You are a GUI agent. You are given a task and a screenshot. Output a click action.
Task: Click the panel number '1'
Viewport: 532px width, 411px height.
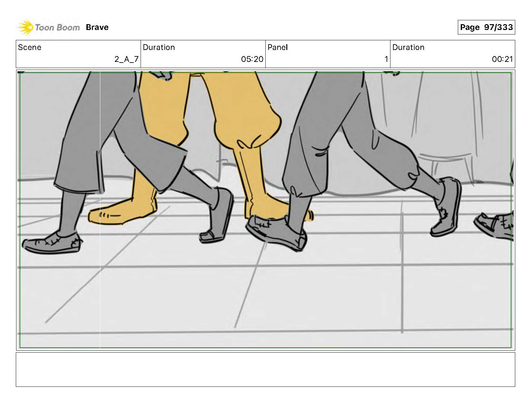(386, 59)
